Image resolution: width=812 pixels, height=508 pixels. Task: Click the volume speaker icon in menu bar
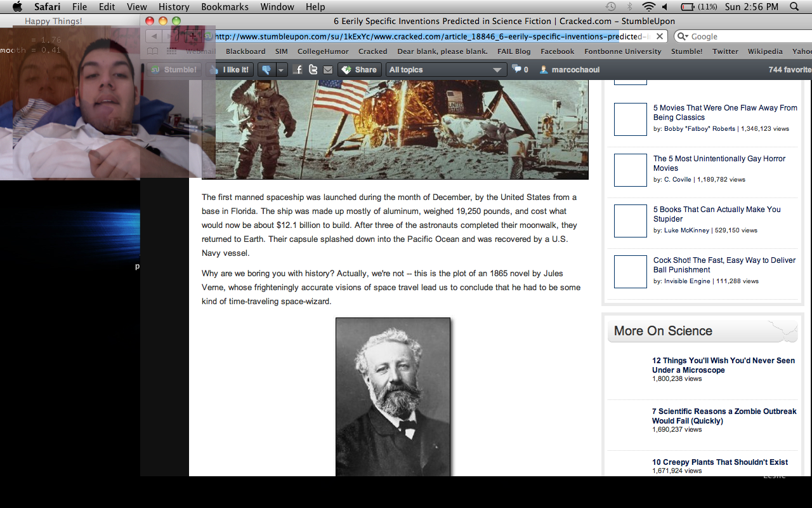[665, 7]
